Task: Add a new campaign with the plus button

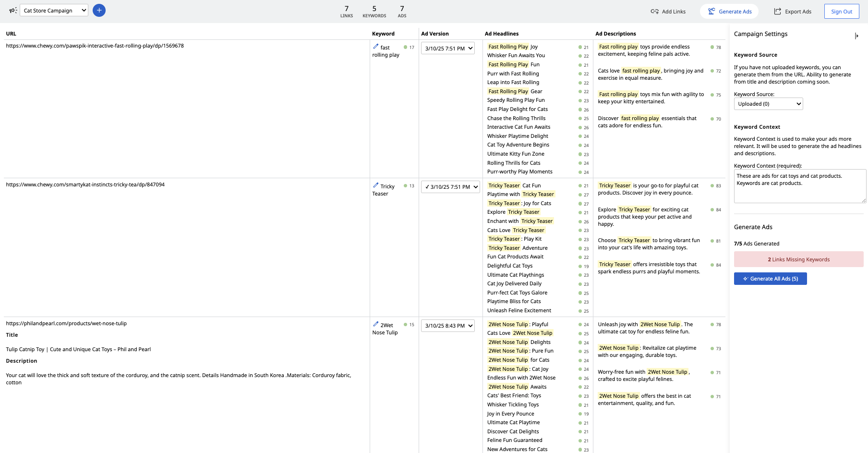Action: [x=99, y=10]
